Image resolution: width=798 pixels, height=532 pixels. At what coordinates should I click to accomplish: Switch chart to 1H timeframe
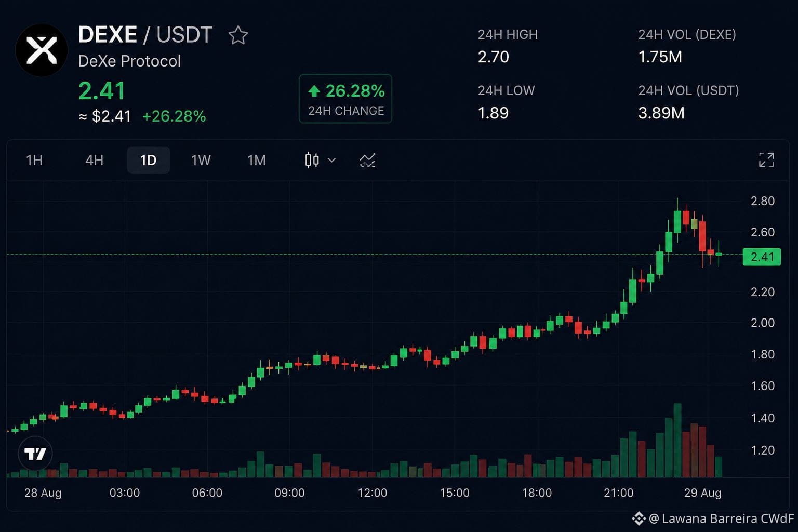[x=34, y=160]
